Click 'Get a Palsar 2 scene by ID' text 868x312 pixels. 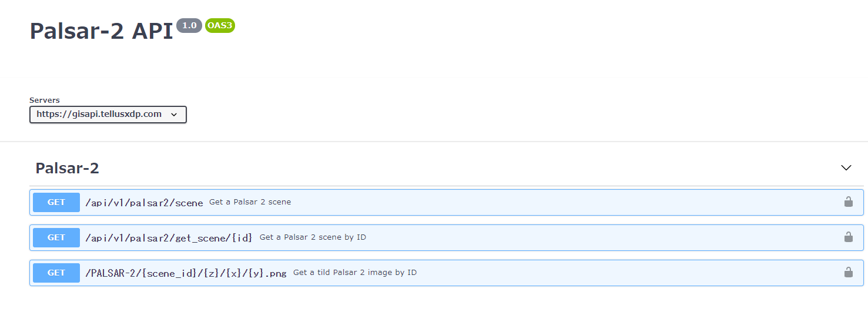click(x=313, y=237)
